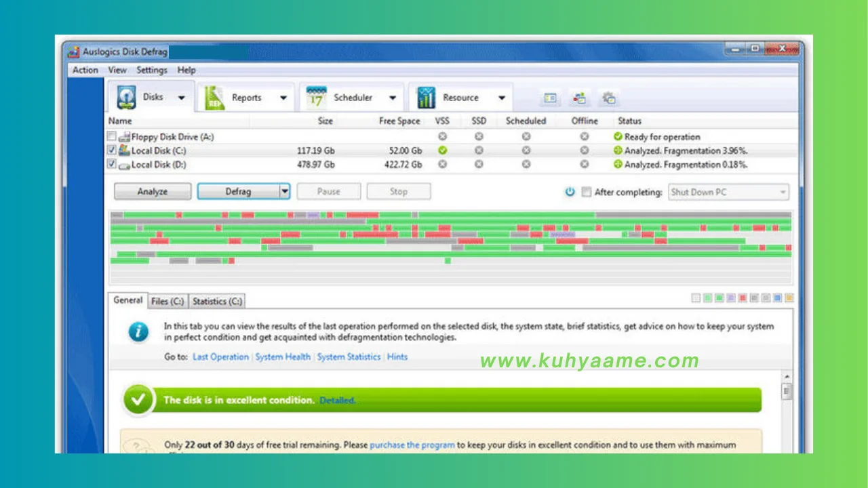Screen dimensions: 868x488
Task: Click the blue power icon near After completing
Action: pyautogui.click(x=570, y=192)
